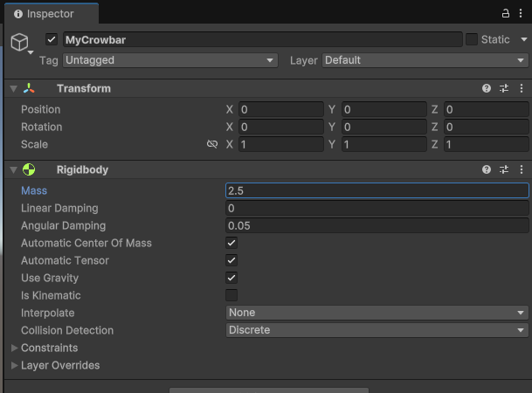The width and height of the screenshot is (532, 393).
Task: Lock the Inspector panel with padlock icon
Action: [506, 14]
